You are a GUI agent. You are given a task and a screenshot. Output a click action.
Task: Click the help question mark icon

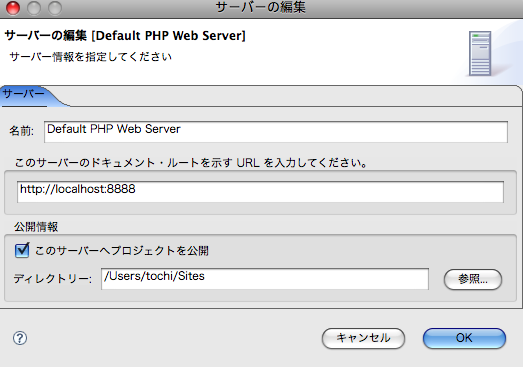20,338
